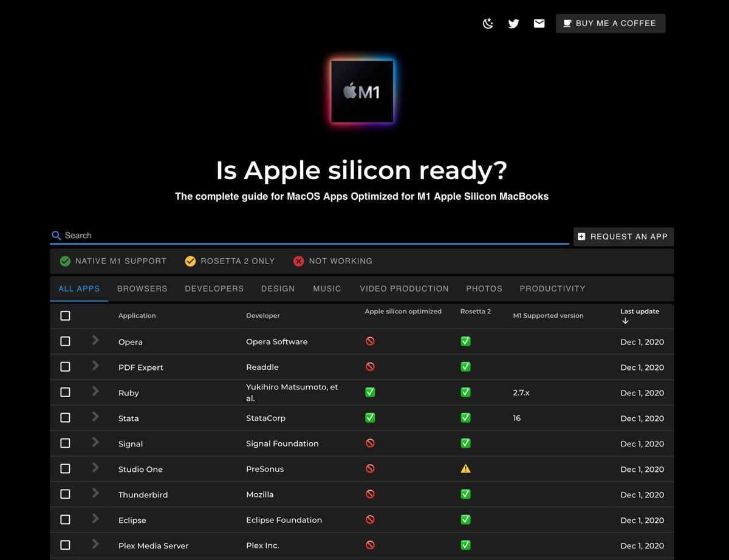Click the Buy Me a Coffee button
This screenshot has height=560, width=729.
click(611, 23)
